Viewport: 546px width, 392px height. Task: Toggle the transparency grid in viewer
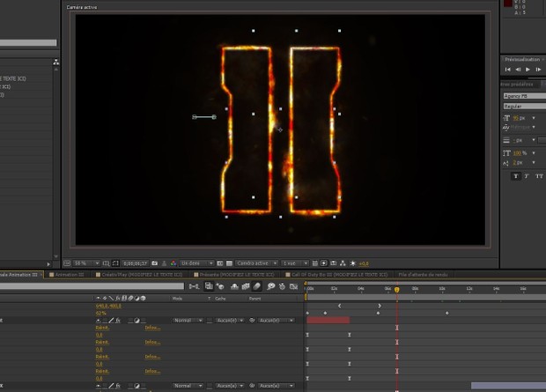tap(229, 263)
